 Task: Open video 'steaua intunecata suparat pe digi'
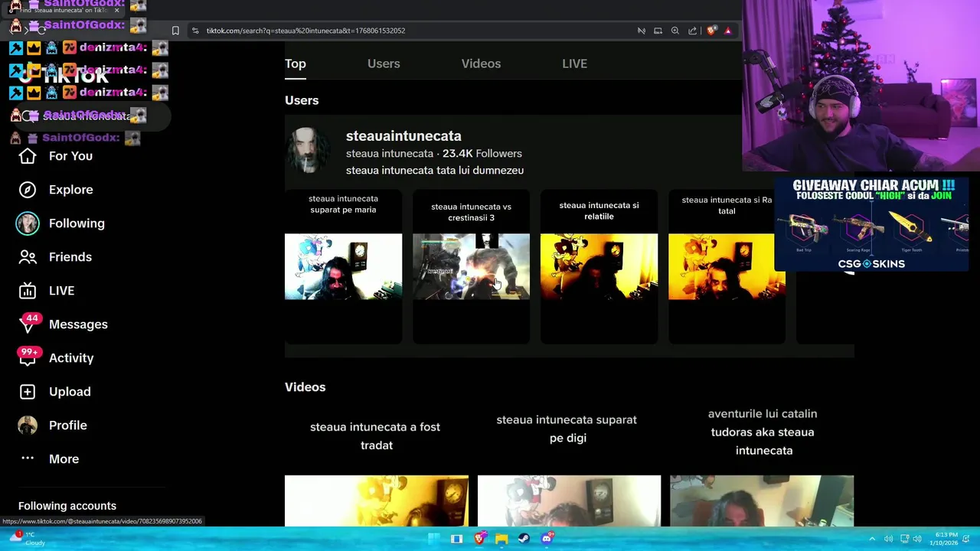[x=569, y=467]
